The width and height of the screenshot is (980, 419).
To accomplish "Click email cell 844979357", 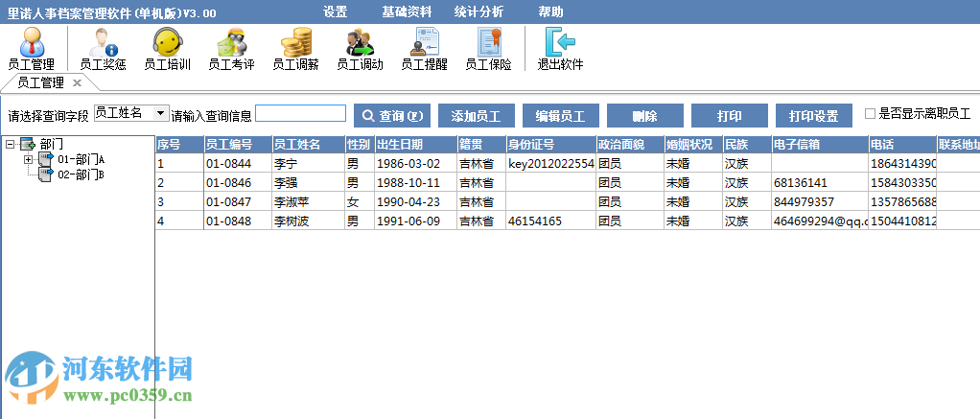I will [x=820, y=202].
